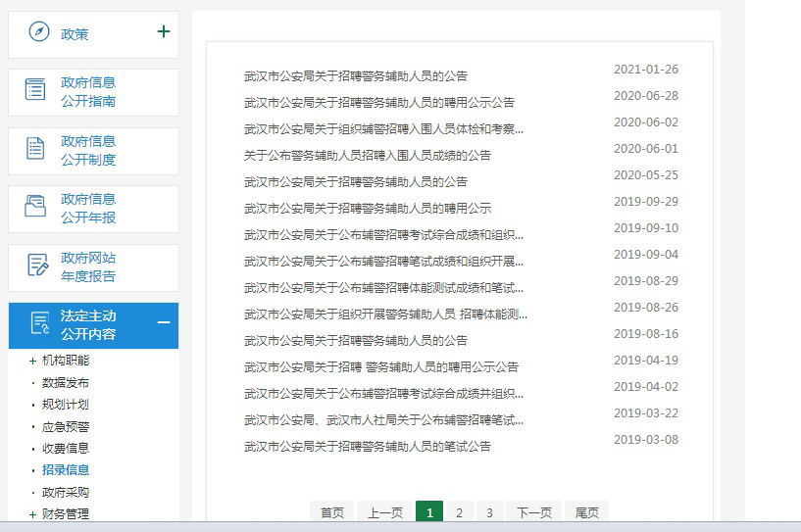This screenshot has height=532, width=801.
Task: Open 公布辅警招聘体能测试成绩和笔试 article
Action: pyautogui.click(x=383, y=288)
